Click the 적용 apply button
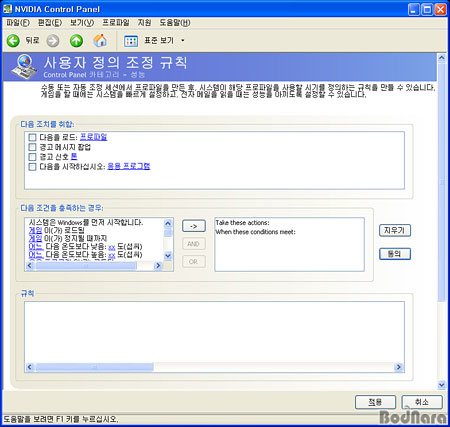 [x=375, y=402]
